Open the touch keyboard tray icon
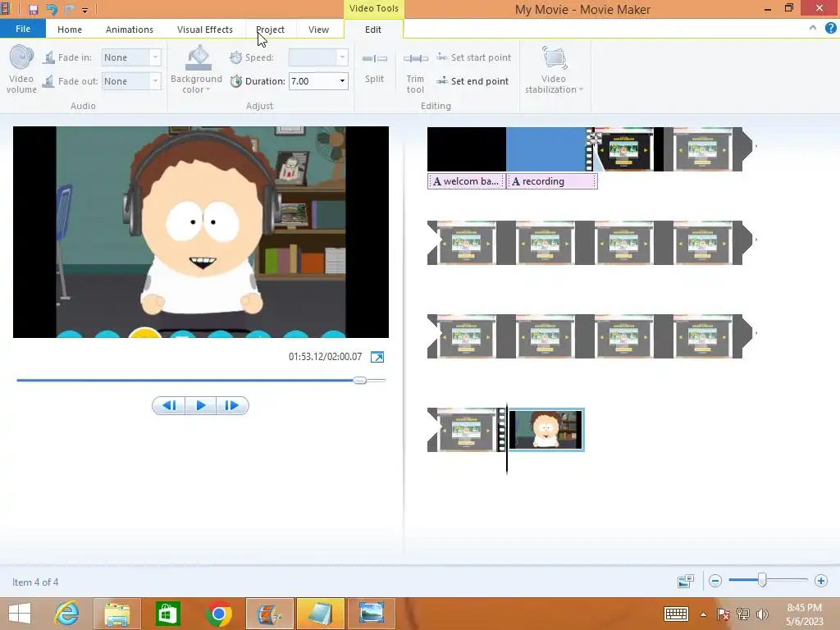This screenshot has height=630, width=840. [676, 614]
